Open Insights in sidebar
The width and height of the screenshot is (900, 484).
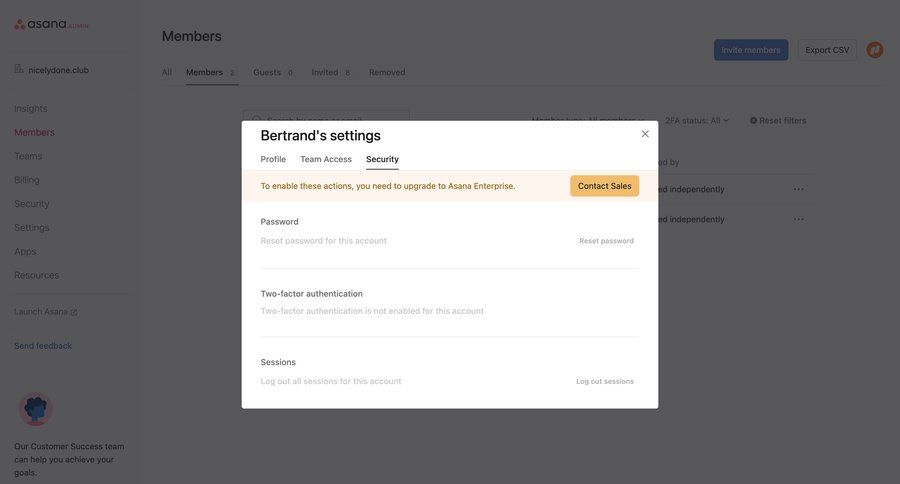click(x=31, y=109)
